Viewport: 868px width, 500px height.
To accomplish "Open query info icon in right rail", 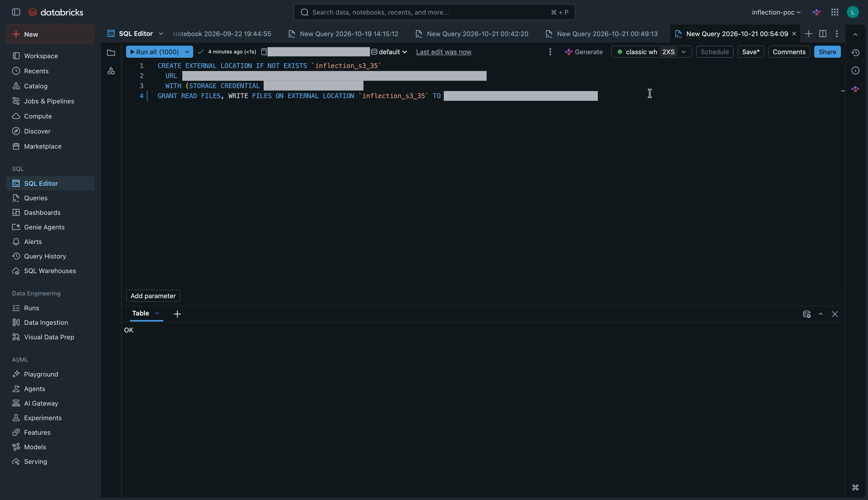I will point(855,71).
